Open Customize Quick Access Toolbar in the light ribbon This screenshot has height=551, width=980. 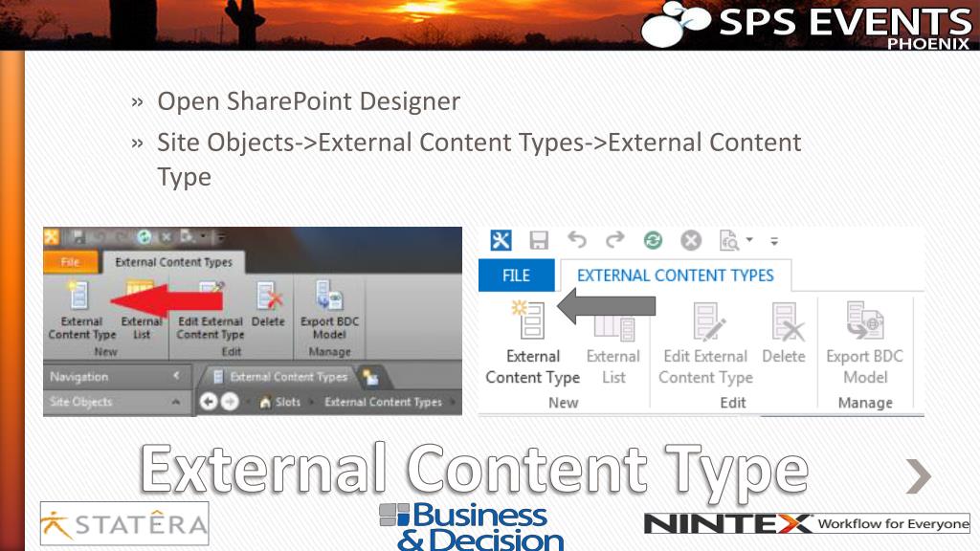pos(774,240)
